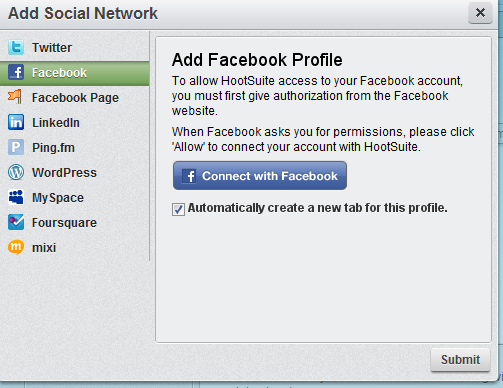Close the Add Social Network dialog
The width and height of the screenshot is (503, 388).
(480, 13)
